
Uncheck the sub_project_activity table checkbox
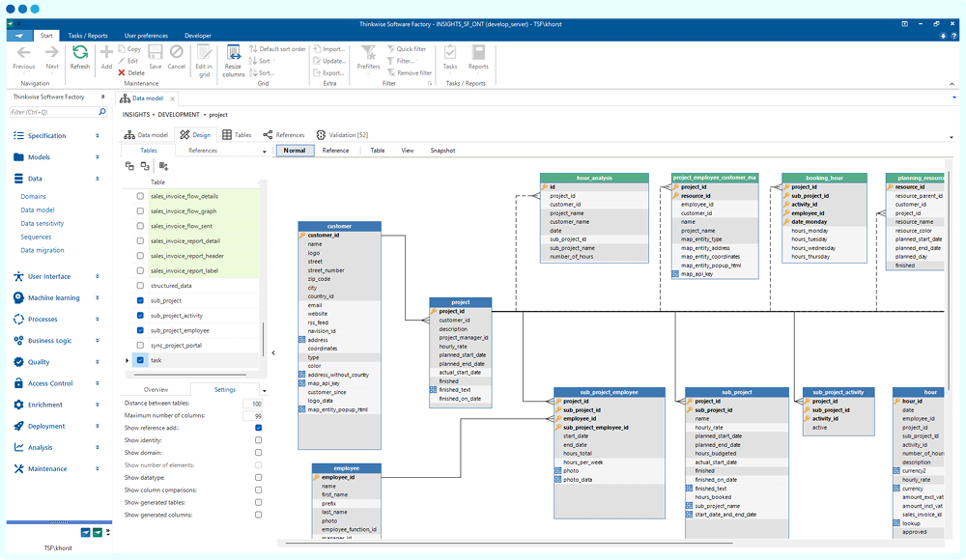[140, 315]
